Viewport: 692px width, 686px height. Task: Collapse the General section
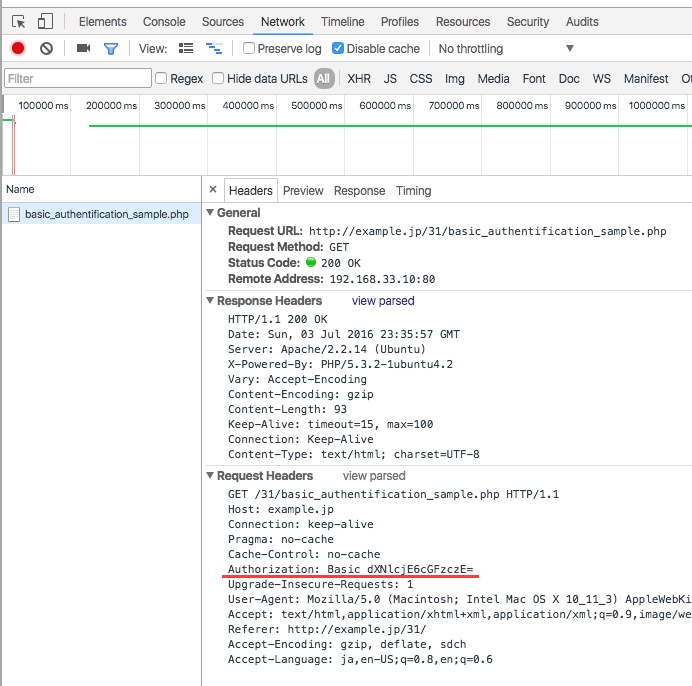click(x=211, y=212)
